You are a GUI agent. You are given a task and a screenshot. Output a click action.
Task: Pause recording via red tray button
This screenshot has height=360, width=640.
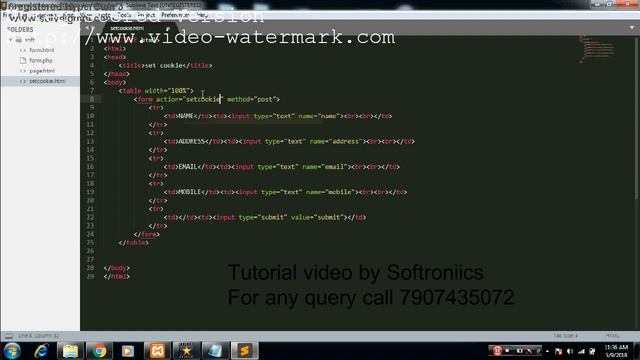coord(497,351)
